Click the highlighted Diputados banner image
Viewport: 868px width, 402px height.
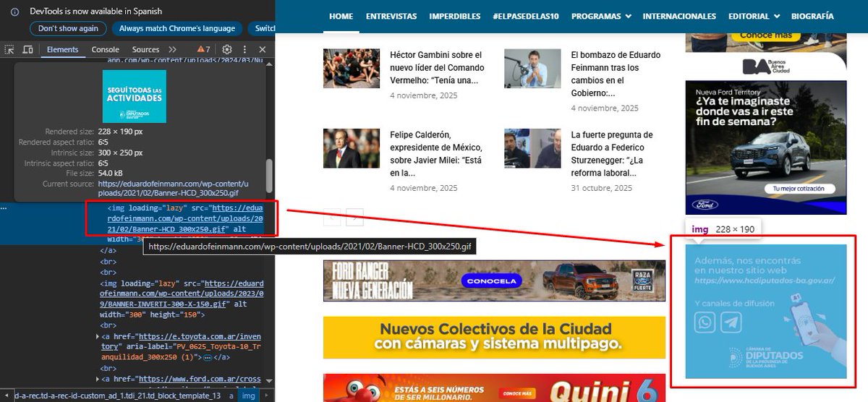(766, 311)
